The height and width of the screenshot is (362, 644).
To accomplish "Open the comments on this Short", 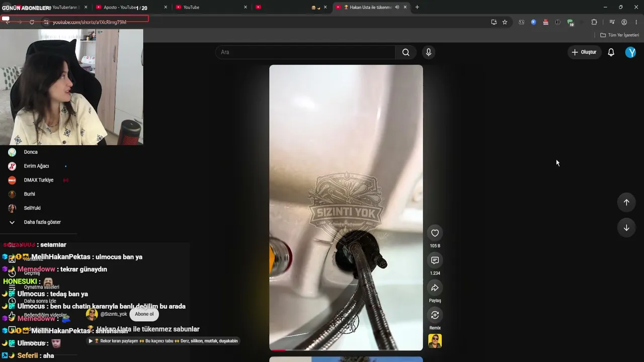I will [x=435, y=260].
